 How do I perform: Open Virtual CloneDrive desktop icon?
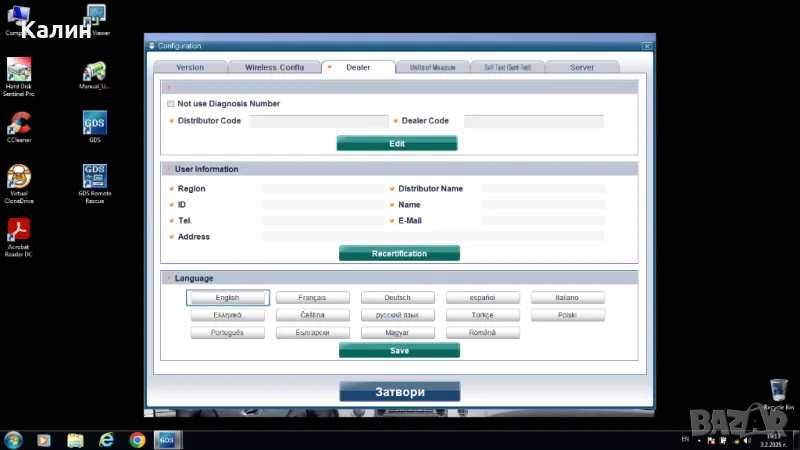pyautogui.click(x=19, y=177)
